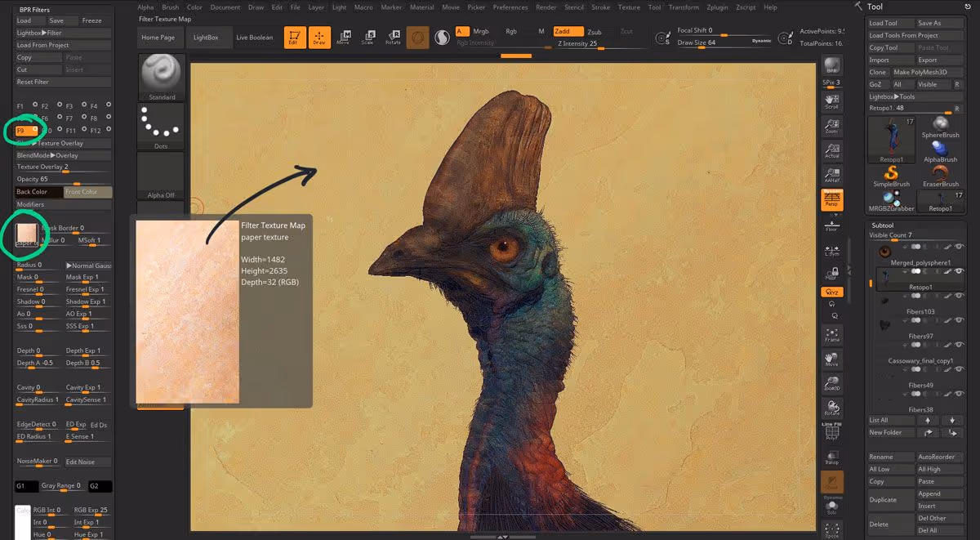This screenshot has width=980, height=540.
Task: Open Lightbox Filter dropdown
Action: click(x=64, y=33)
